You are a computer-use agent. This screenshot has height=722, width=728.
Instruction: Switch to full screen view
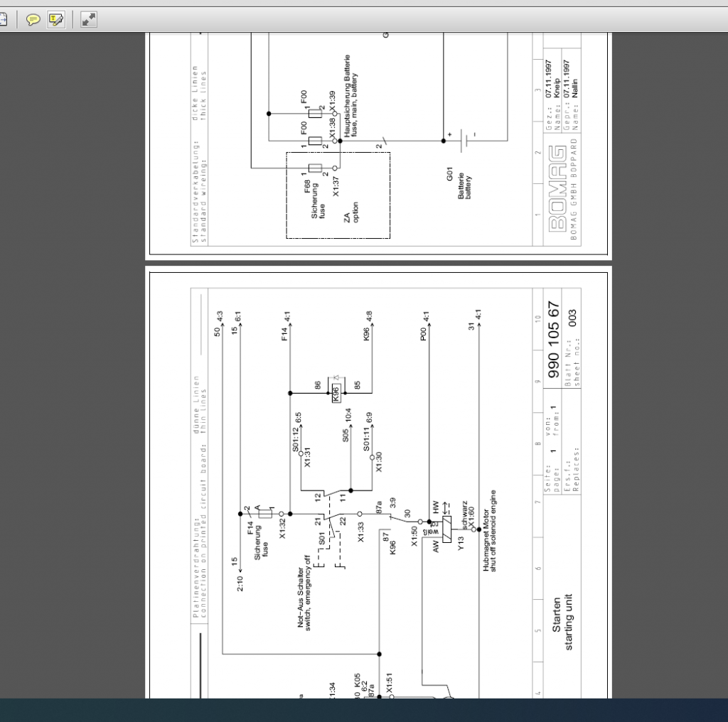click(x=88, y=19)
